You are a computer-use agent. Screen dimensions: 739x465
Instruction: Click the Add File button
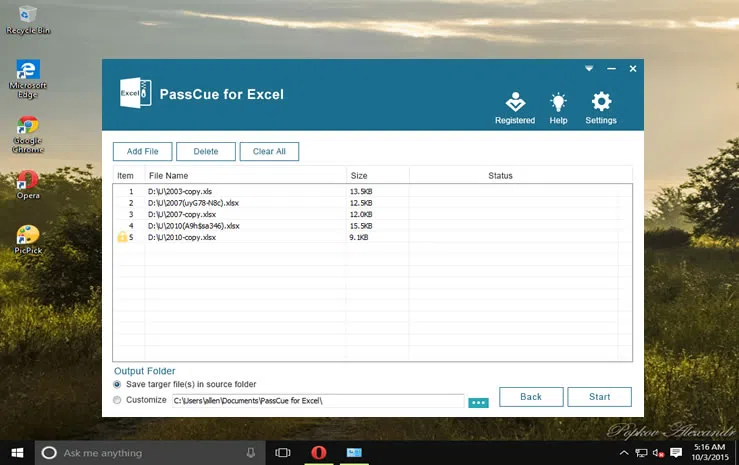[142, 151]
